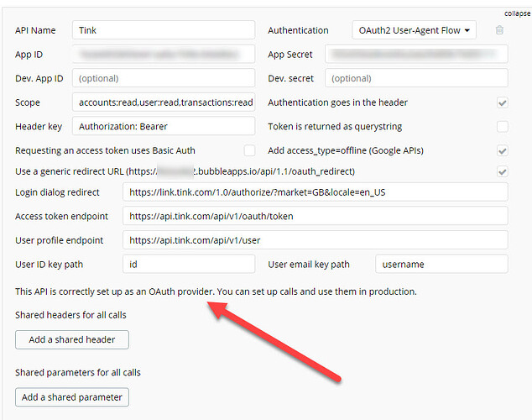Enable Basic Auth for access token requests
532x420 pixels.
tap(249, 150)
